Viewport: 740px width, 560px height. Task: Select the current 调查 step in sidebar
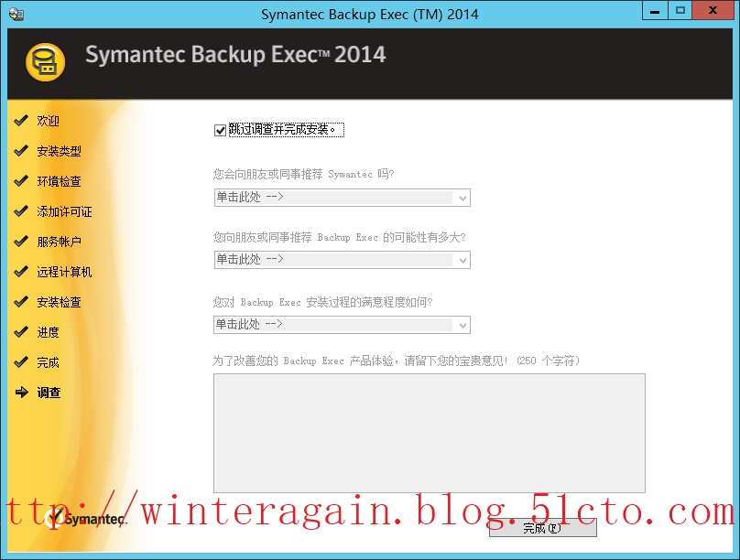pos(49,393)
